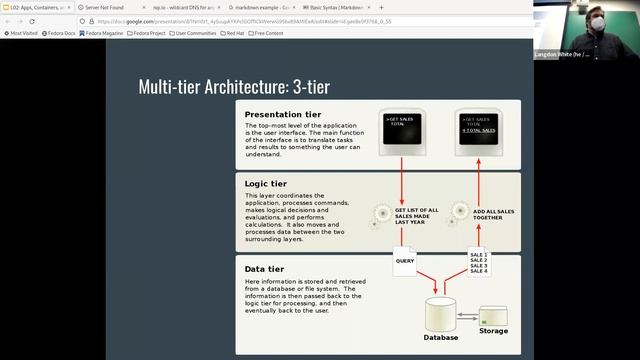
Task: Open the Free Content bookmarks folder
Action: pos(266,33)
